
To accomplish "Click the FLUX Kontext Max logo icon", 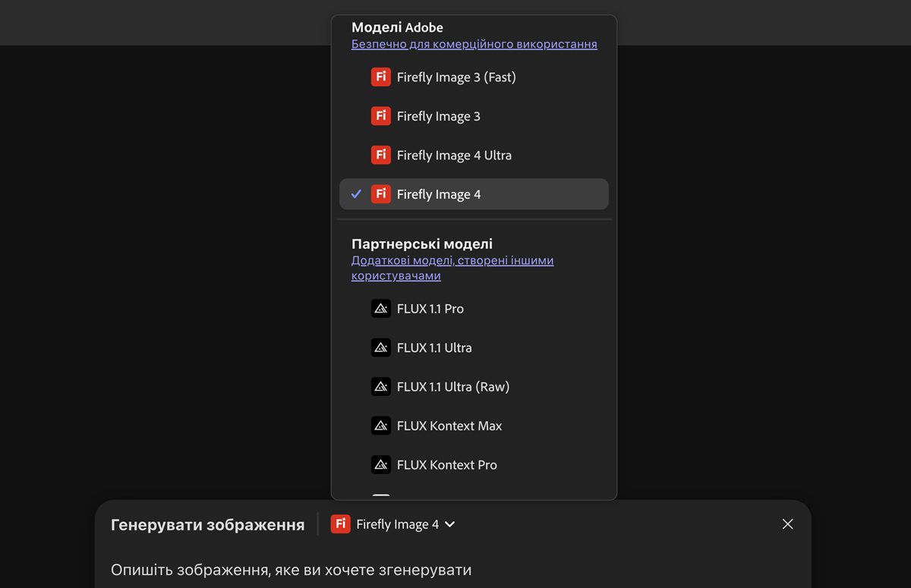I will click(380, 426).
